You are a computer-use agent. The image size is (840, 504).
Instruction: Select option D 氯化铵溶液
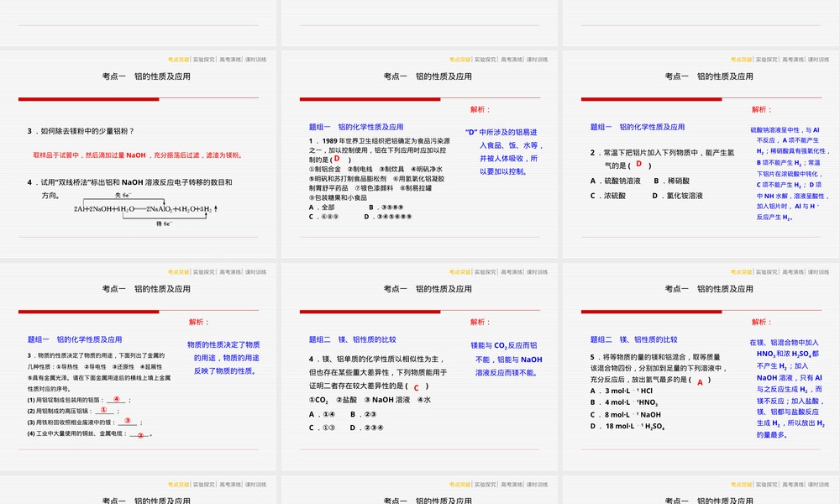(x=677, y=196)
